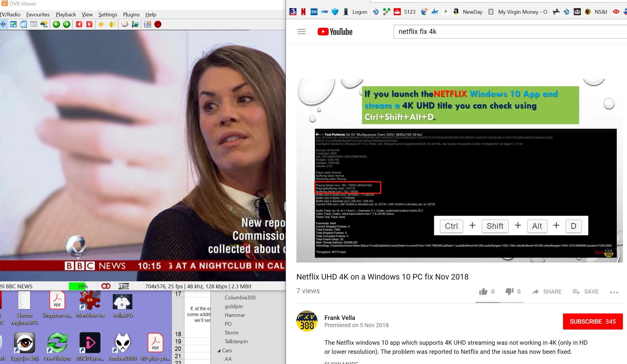Open the TV/Radio menu
627x364 pixels.
[x=10, y=15]
